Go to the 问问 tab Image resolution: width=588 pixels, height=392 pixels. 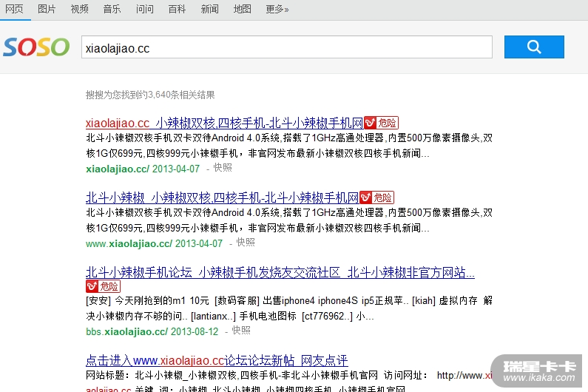[145, 9]
